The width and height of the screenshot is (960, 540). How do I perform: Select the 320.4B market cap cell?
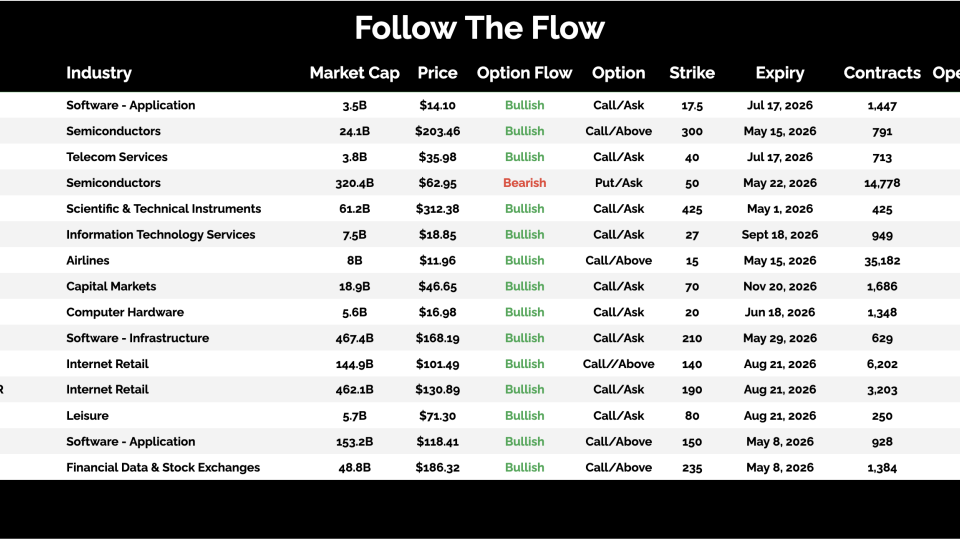coord(354,183)
